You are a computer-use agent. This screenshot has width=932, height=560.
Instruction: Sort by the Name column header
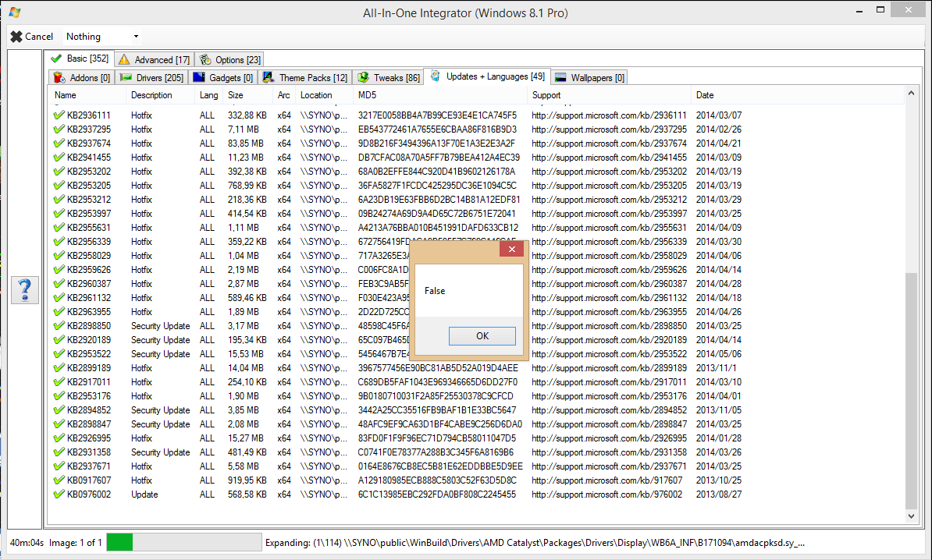coord(87,95)
